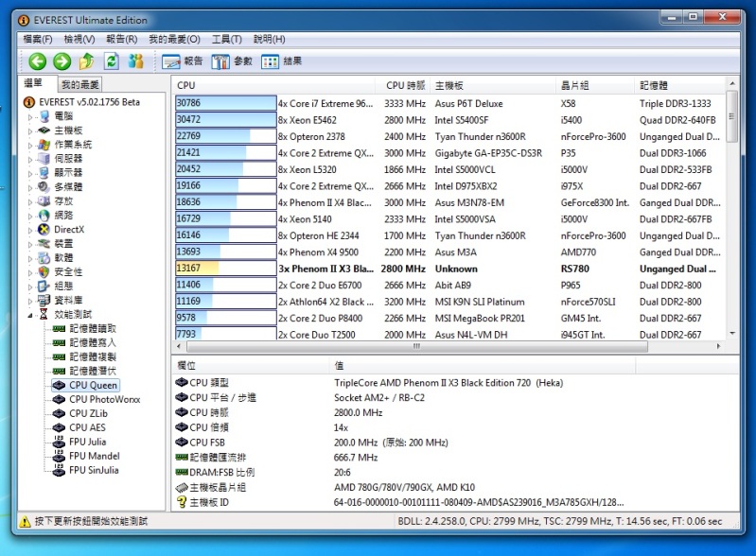Select EVEREST v5.02.1756 Beta root node

point(89,102)
